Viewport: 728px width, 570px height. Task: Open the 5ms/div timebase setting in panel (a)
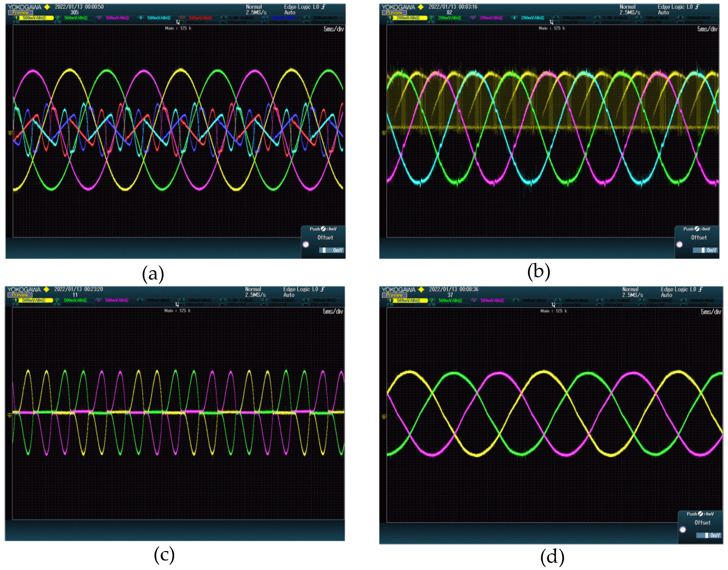click(333, 29)
